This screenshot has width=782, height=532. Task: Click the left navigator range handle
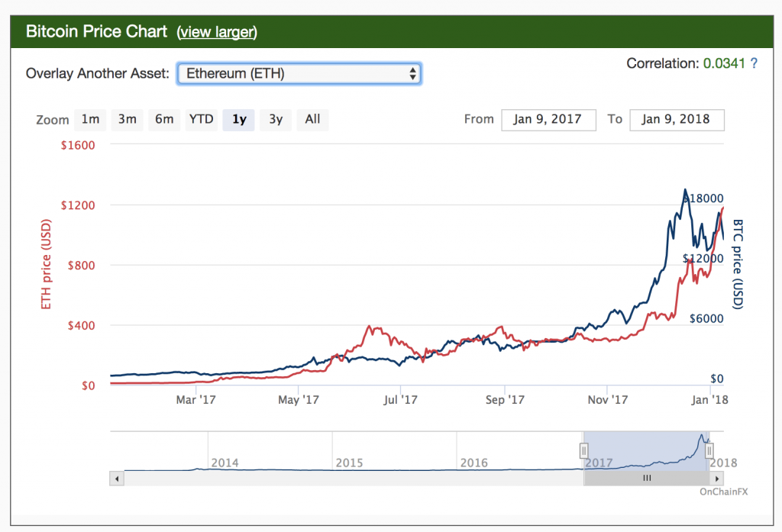[584, 450]
